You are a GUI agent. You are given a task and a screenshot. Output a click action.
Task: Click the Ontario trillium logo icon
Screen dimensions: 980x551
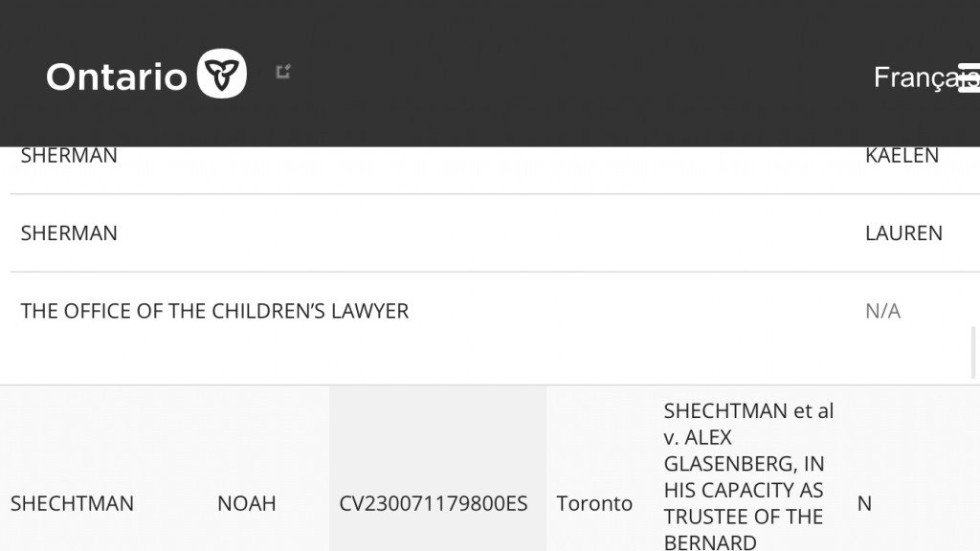click(x=222, y=74)
